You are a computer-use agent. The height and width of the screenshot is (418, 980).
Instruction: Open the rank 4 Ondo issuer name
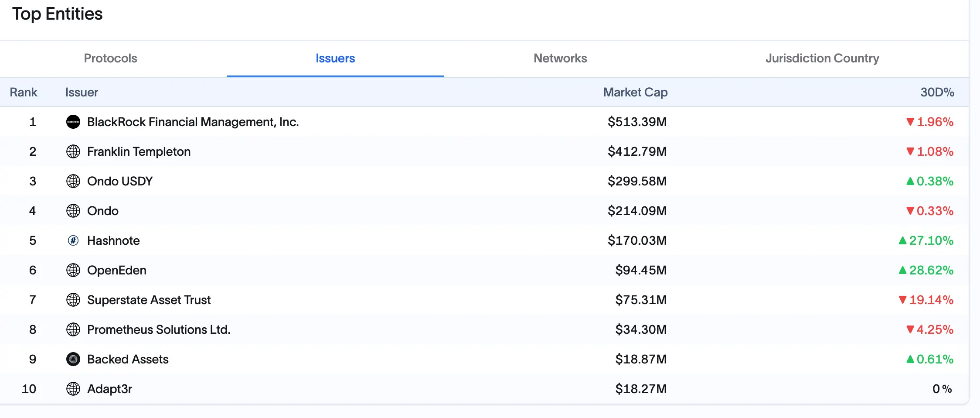(x=103, y=211)
